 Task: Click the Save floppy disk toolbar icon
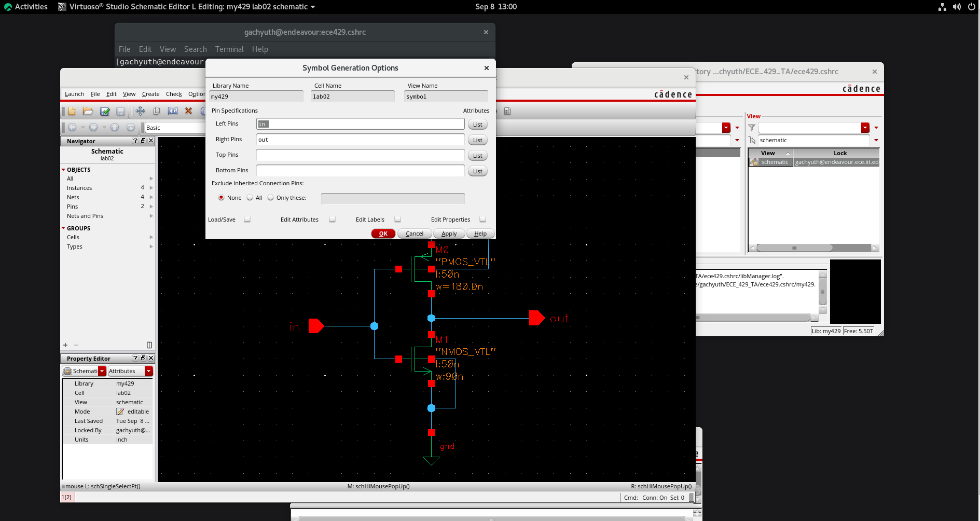coord(120,111)
